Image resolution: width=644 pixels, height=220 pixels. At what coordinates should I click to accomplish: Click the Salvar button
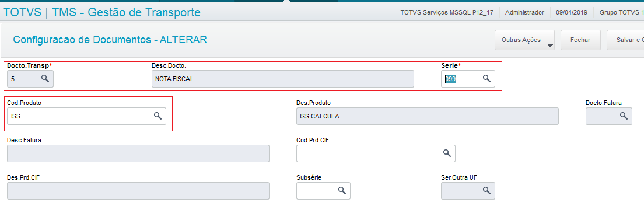(x=625, y=40)
